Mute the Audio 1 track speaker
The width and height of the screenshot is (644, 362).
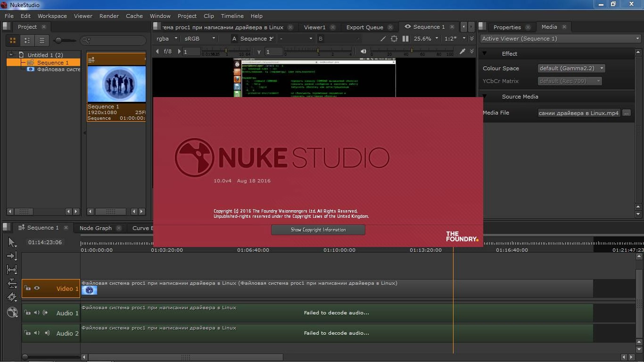[x=37, y=313]
